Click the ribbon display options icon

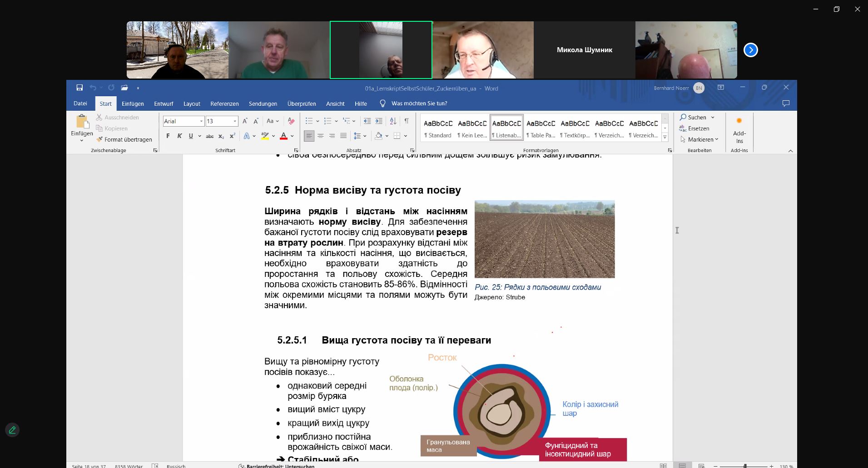[x=721, y=88]
